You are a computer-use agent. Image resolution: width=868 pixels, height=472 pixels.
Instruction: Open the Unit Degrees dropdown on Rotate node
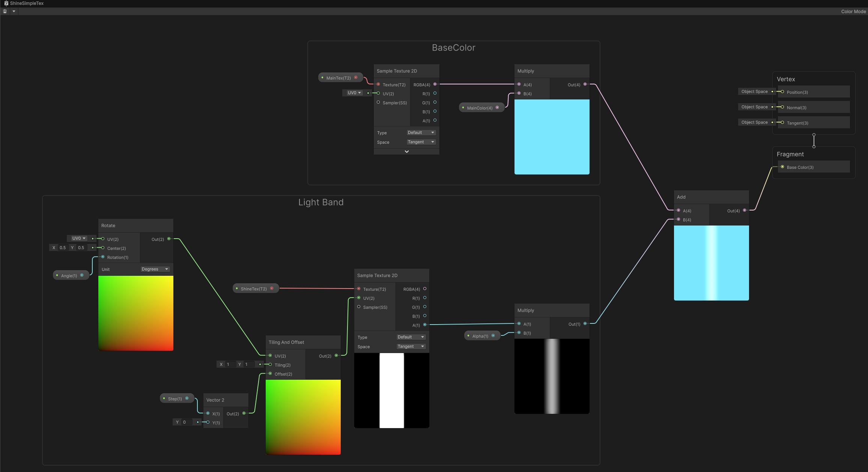(x=155, y=269)
